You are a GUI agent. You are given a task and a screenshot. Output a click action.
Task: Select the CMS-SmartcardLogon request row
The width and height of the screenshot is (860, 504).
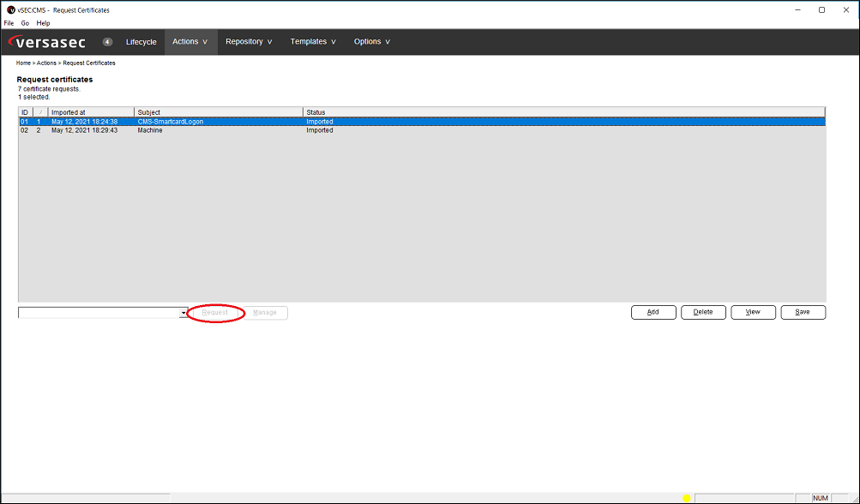pos(422,122)
